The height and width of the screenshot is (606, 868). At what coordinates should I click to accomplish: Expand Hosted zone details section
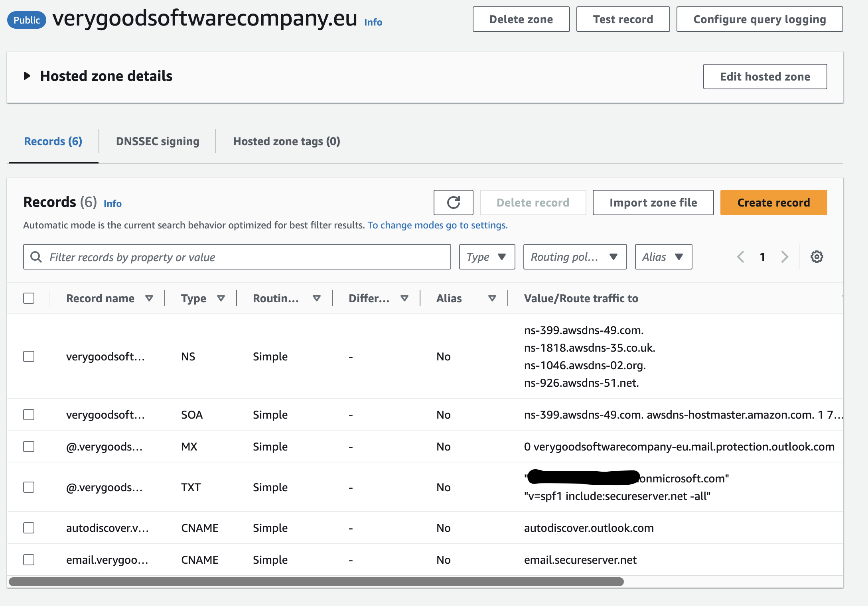[x=27, y=76]
